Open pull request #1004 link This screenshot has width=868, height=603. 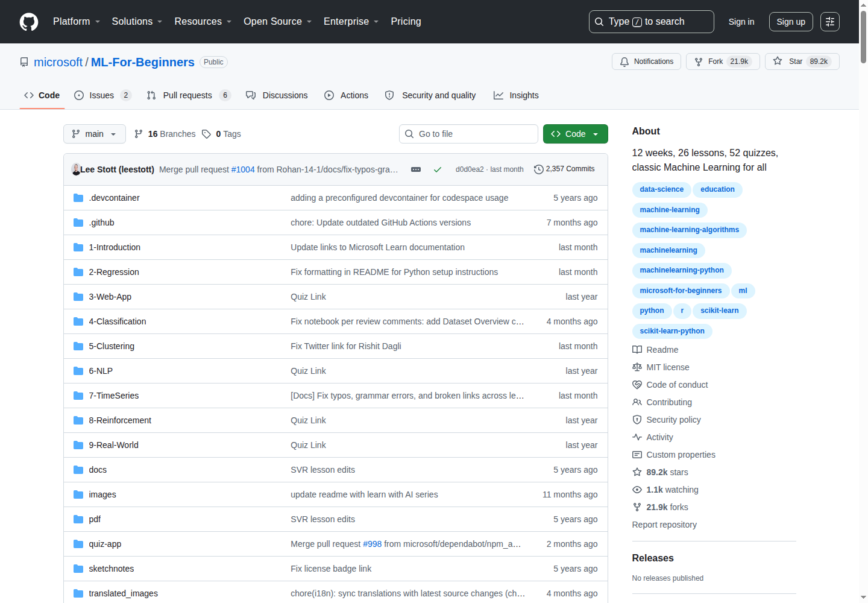pyautogui.click(x=243, y=169)
